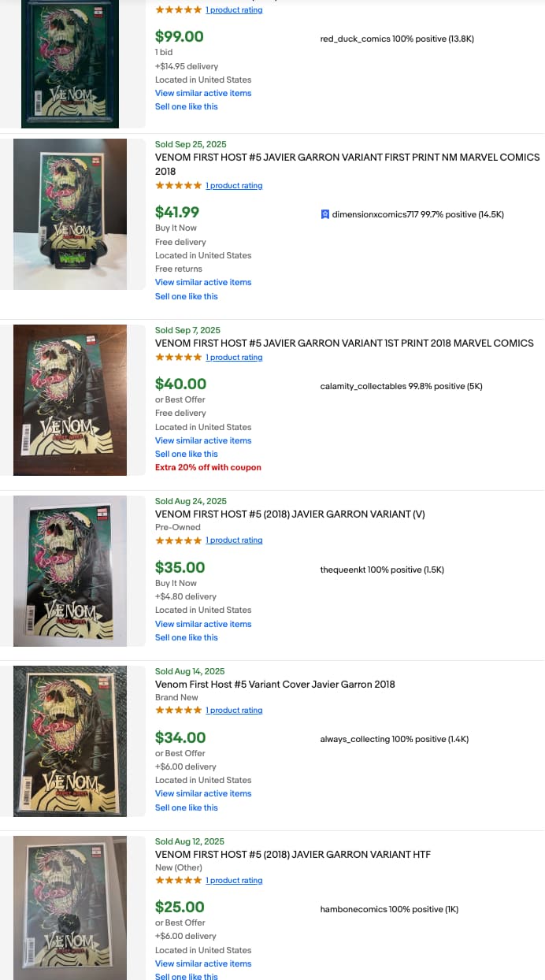Image resolution: width=545 pixels, height=980 pixels.
Task: Click the star rating on the $25.00 listing
Action: click(x=178, y=881)
